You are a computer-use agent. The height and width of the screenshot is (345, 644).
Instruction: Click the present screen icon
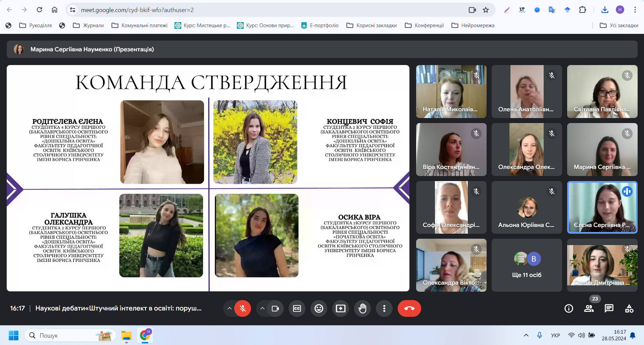341,308
